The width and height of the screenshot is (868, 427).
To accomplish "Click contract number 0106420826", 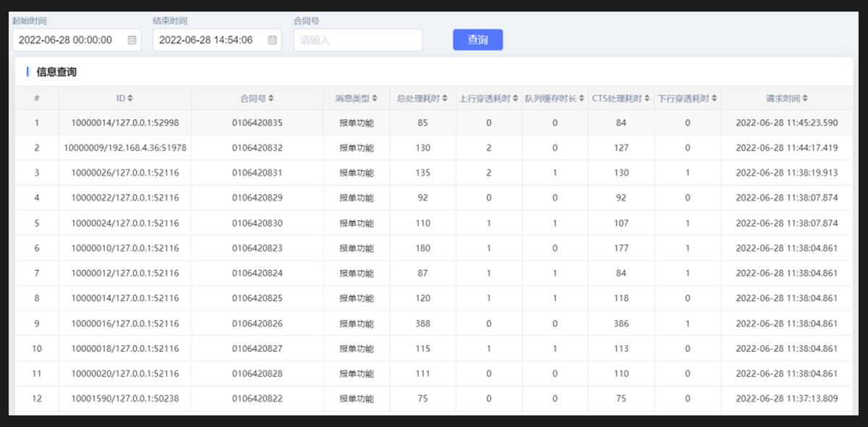I will click(258, 324).
